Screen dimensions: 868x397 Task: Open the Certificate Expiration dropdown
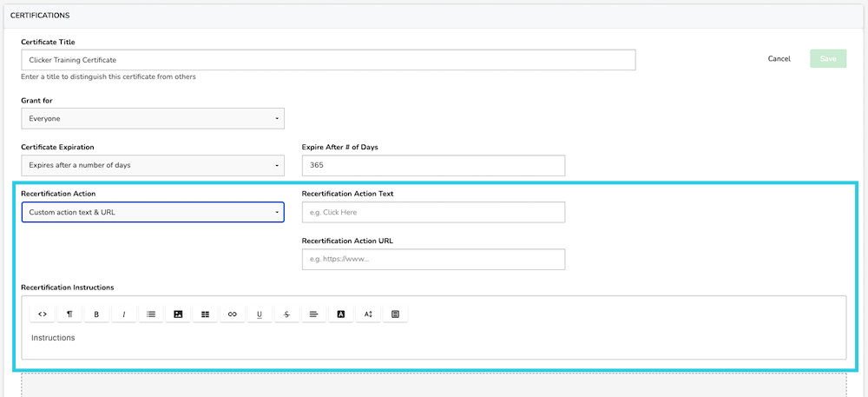(x=153, y=166)
